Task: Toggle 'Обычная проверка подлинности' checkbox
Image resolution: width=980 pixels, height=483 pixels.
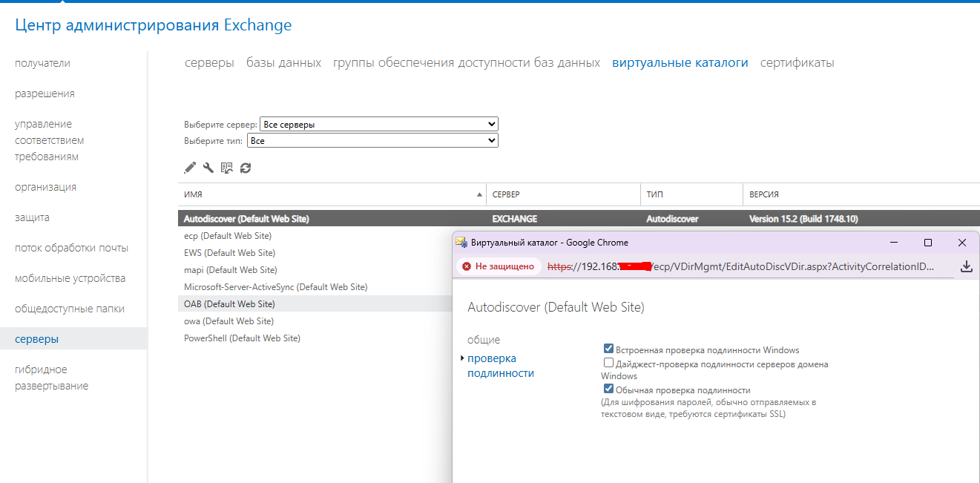Action: click(x=608, y=390)
